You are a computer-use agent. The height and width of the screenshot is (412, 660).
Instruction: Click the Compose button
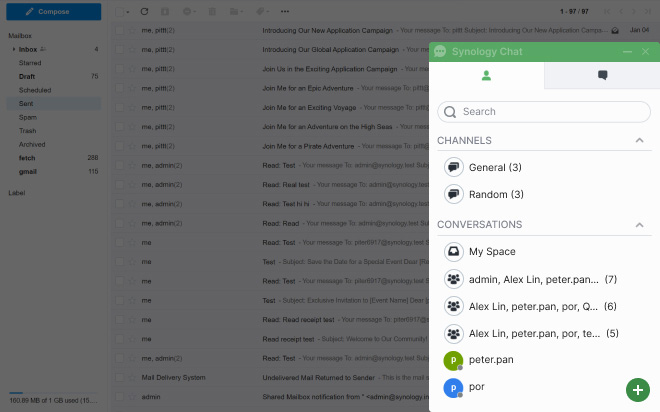[52, 12]
